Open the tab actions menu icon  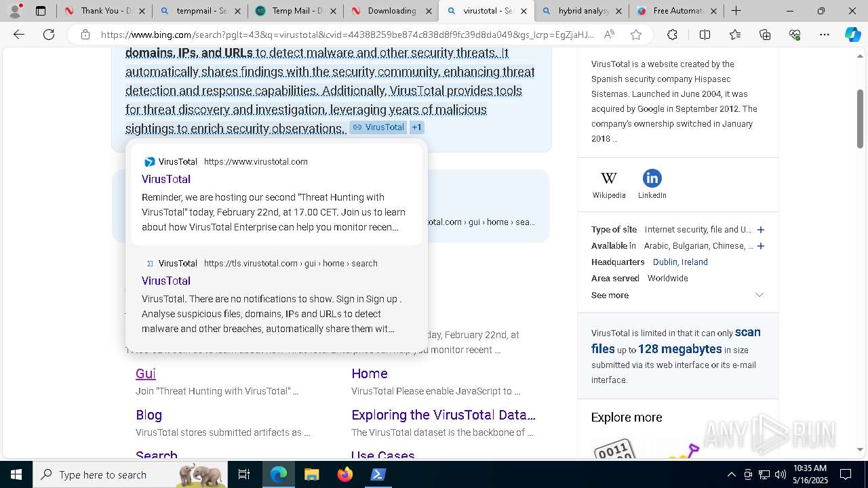coord(41,11)
